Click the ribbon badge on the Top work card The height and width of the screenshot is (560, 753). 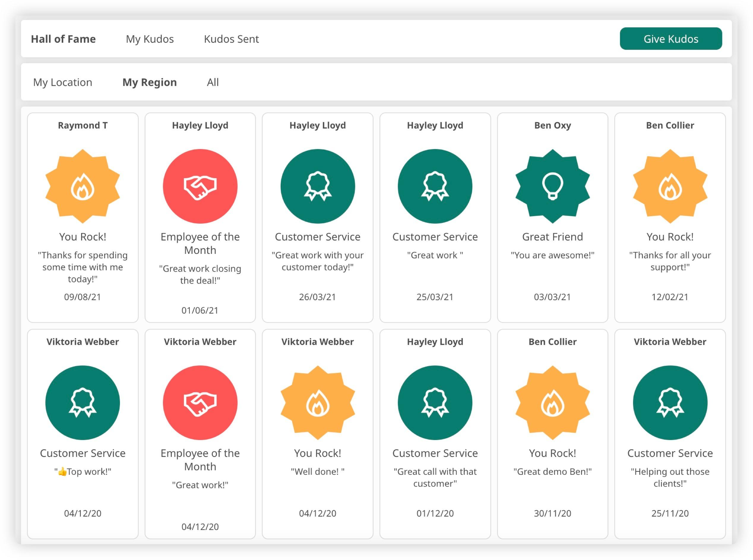82,402
